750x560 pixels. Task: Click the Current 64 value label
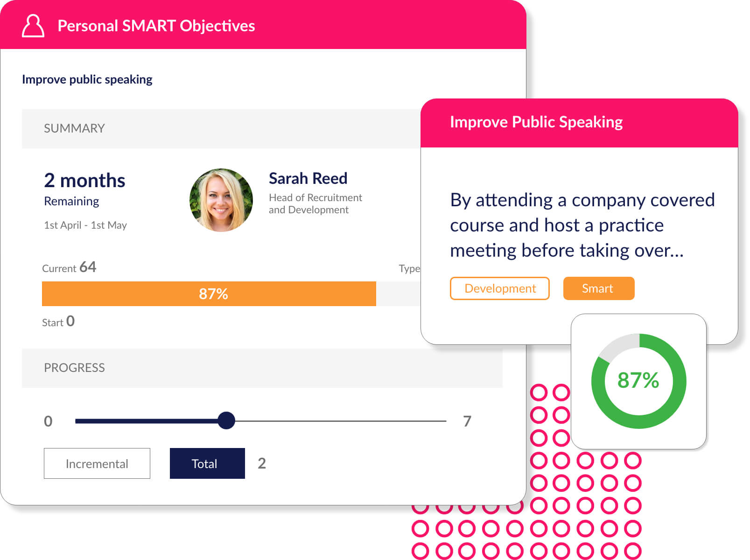coord(69,267)
